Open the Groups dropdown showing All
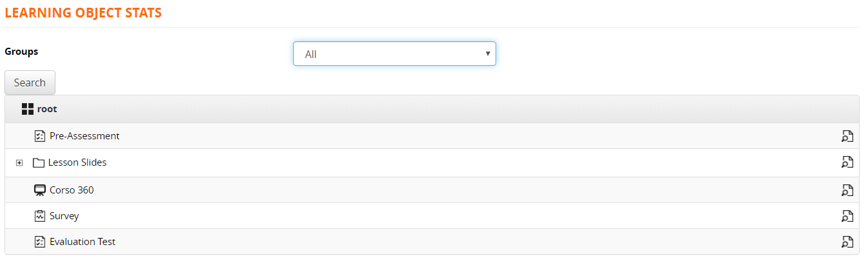Viewport: 868px width, 265px height. 394,54
